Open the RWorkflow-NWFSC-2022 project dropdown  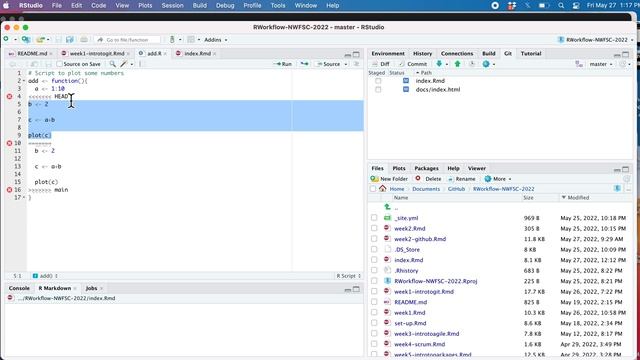click(596, 40)
